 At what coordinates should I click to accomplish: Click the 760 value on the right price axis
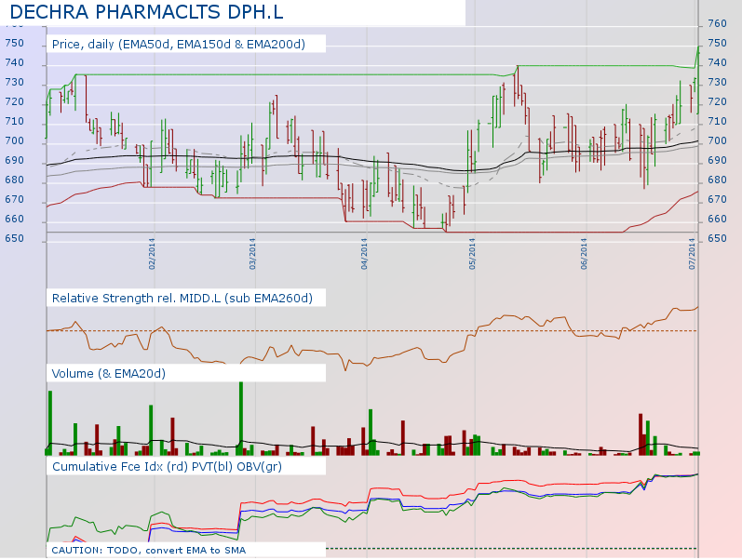point(717,23)
